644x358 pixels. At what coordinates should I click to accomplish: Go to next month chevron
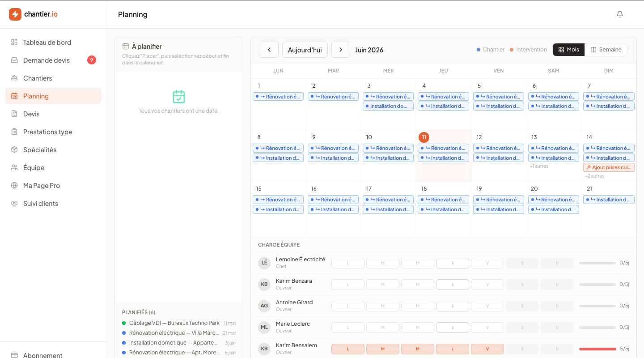click(x=341, y=50)
